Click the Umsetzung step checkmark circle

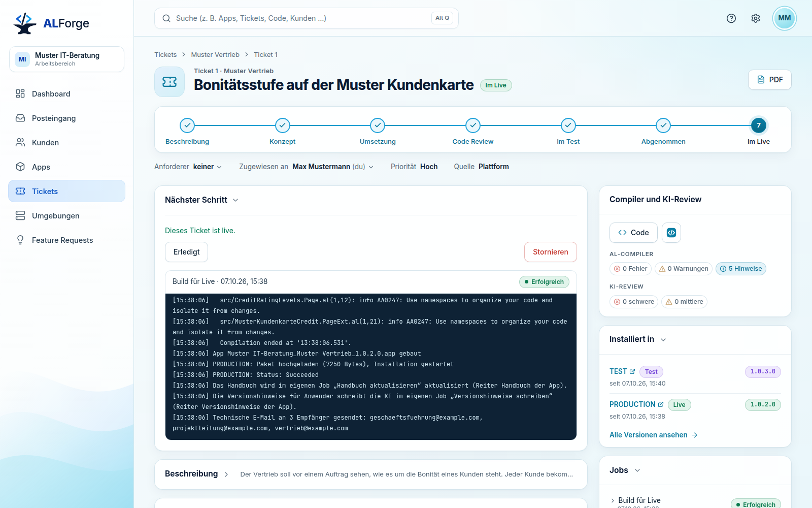coord(378,125)
